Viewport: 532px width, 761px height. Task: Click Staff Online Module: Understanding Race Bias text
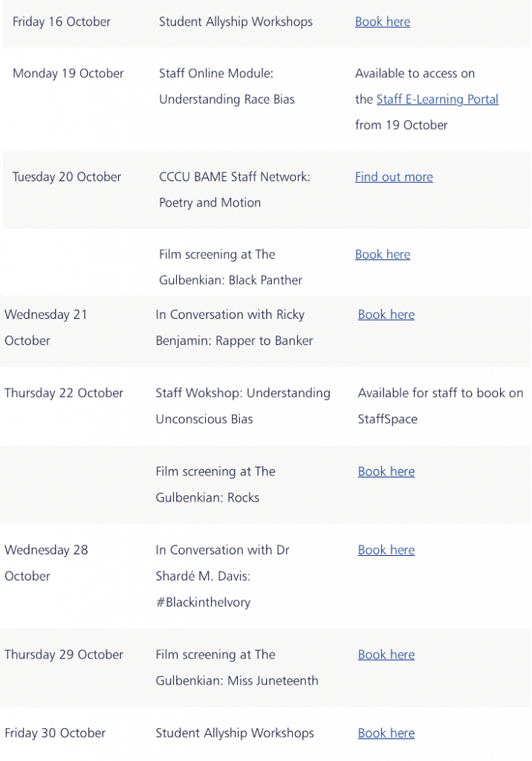tap(227, 86)
